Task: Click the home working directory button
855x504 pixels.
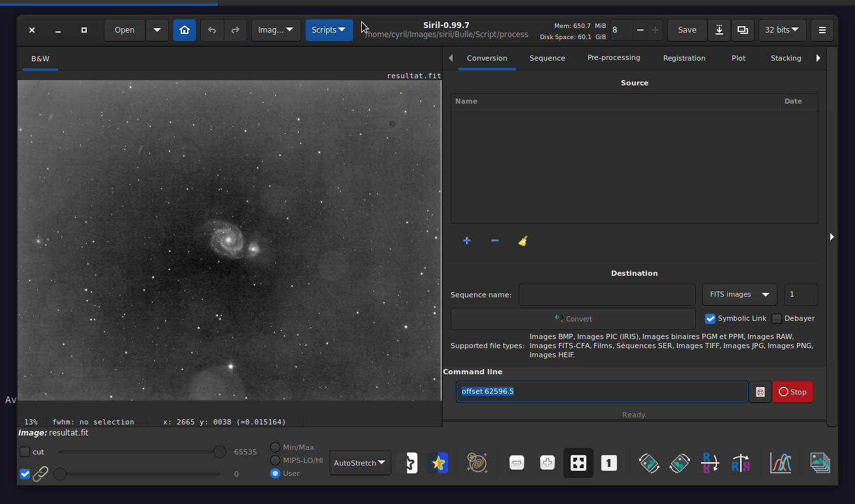Action: coord(185,30)
